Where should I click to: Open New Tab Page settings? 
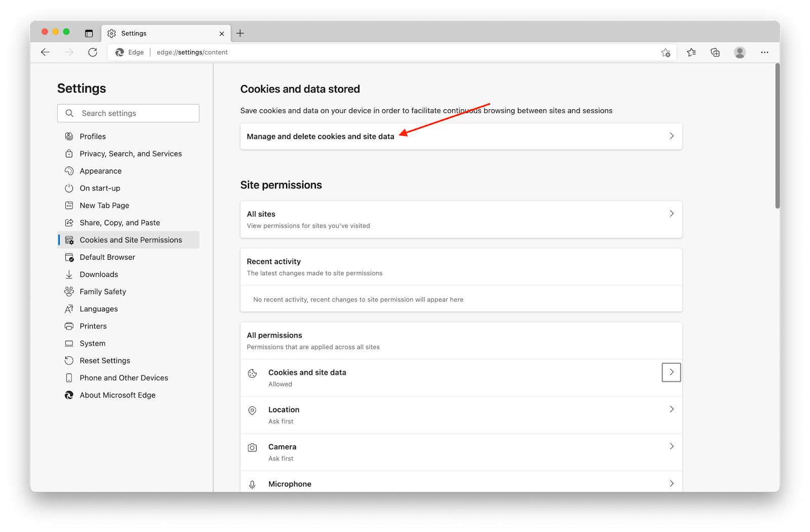click(128, 206)
